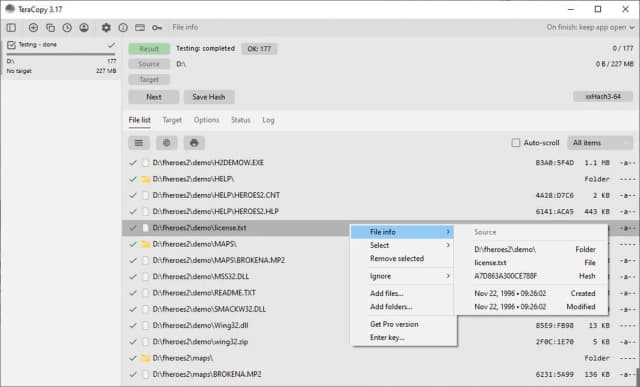
Task: Click the D:\fheroes2\demo\ Folder entry in submenu
Action: [535, 249]
